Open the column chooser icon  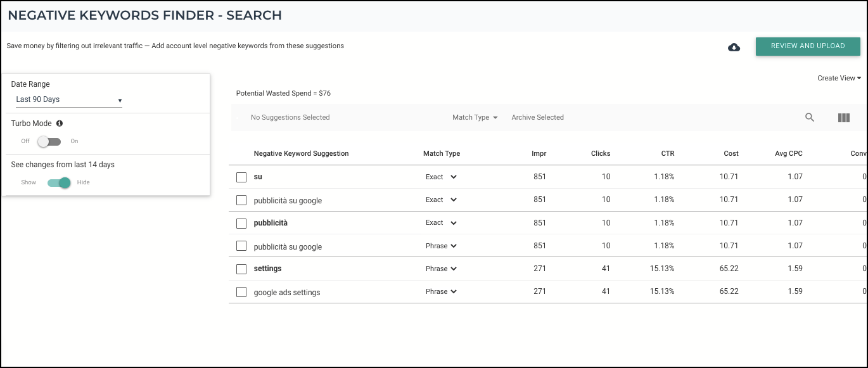point(843,118)
